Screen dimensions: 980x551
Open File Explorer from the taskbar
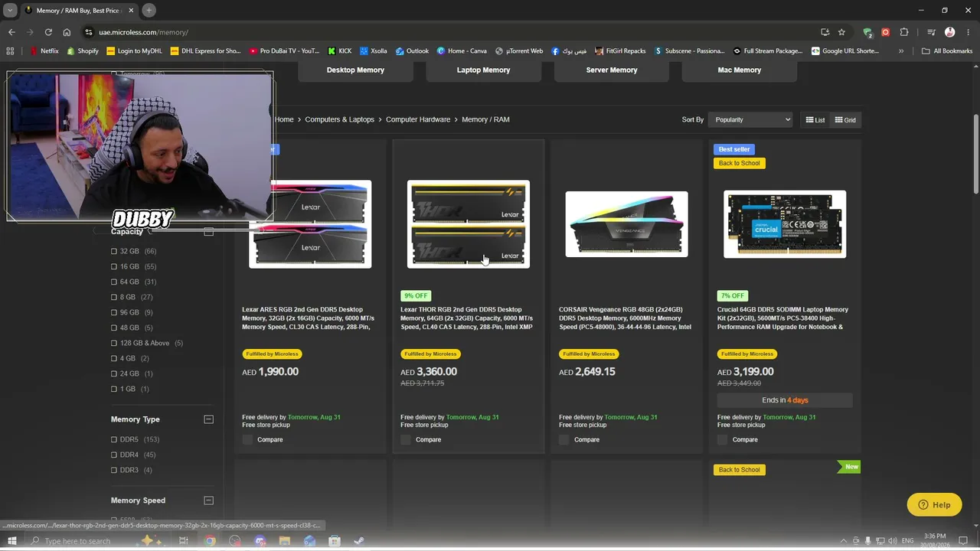tap(285, 541)
